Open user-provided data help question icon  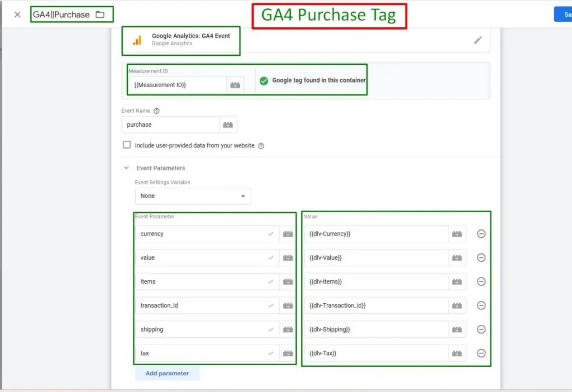261,146
